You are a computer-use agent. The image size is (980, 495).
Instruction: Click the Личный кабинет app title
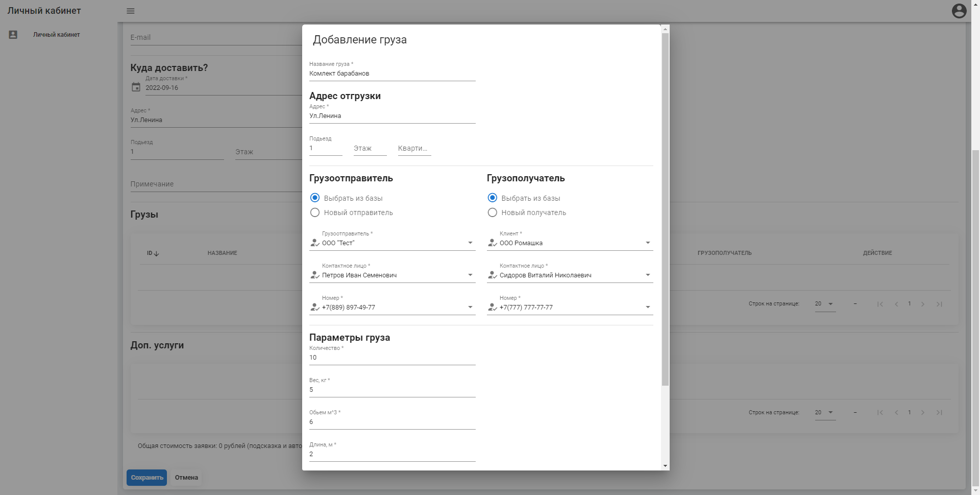44,11
